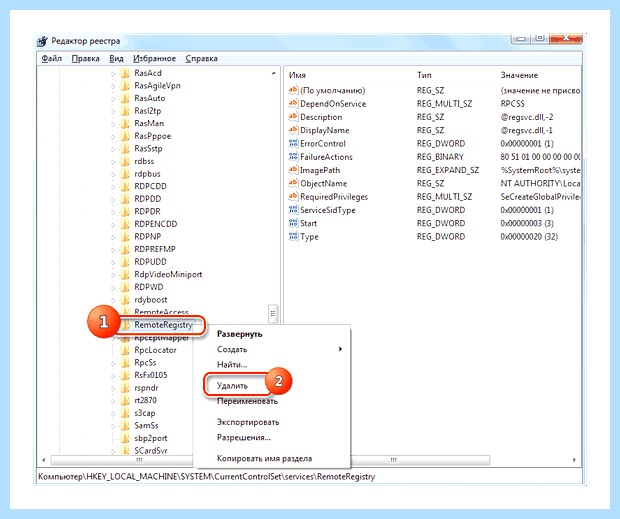Image resolution: width=620 pixels, height=519 pixels.
Task: Click the folder icon beside RsFx0105
Action: (125, 375)
